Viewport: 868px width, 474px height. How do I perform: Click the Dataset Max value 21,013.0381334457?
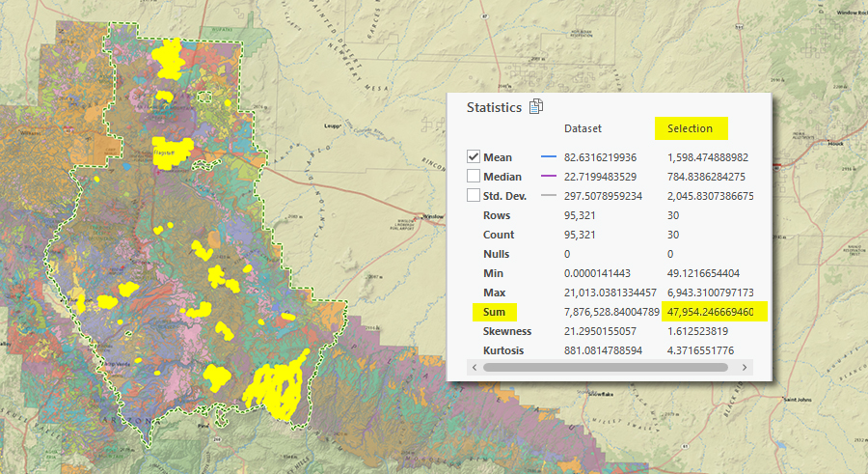coord(610,293)
